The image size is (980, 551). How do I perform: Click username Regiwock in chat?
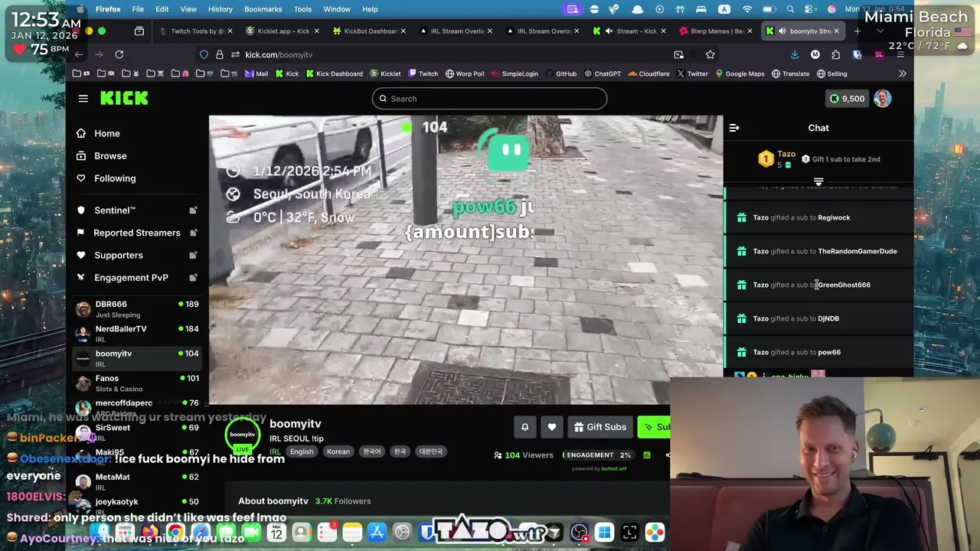coord(834,217)
